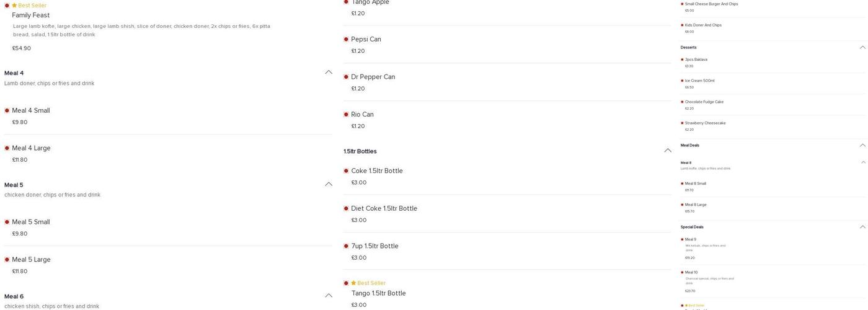Collapse the Meal 6 section
The width and height of the screenshot is (868, 310).
(x=329, y=296)
